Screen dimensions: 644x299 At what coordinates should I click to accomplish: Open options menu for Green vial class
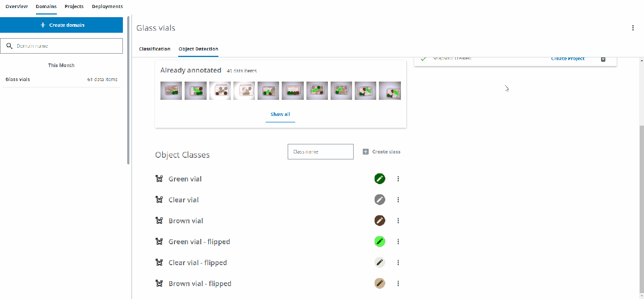(398, 179)
